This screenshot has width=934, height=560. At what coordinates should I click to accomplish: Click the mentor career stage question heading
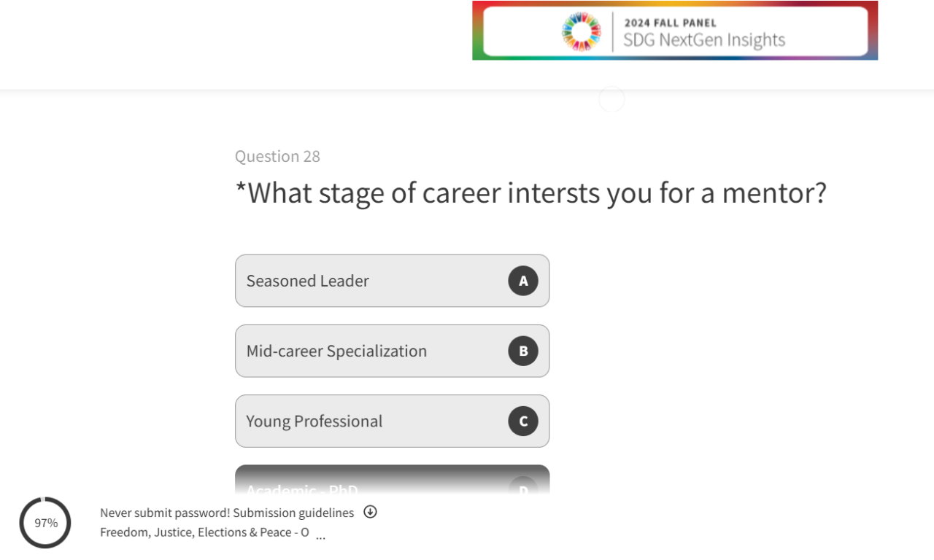(530, 193)
